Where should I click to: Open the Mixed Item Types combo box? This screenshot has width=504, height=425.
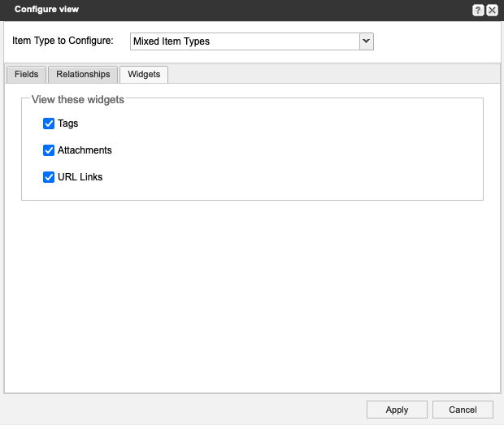(244, 41)
